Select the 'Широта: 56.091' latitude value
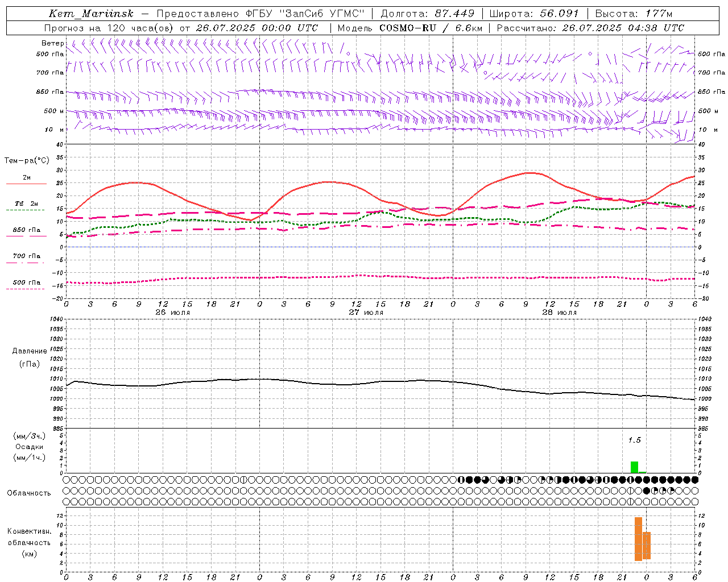 coord(534,14)
